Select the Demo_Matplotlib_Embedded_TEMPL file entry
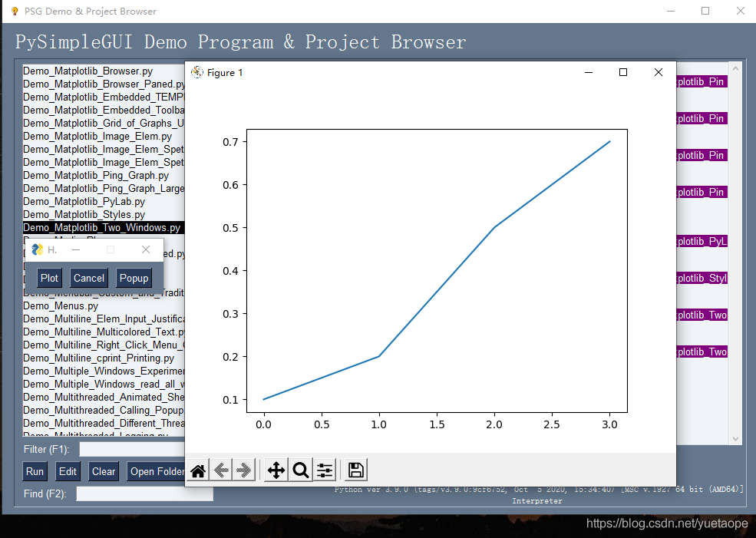 coord(104,97)
